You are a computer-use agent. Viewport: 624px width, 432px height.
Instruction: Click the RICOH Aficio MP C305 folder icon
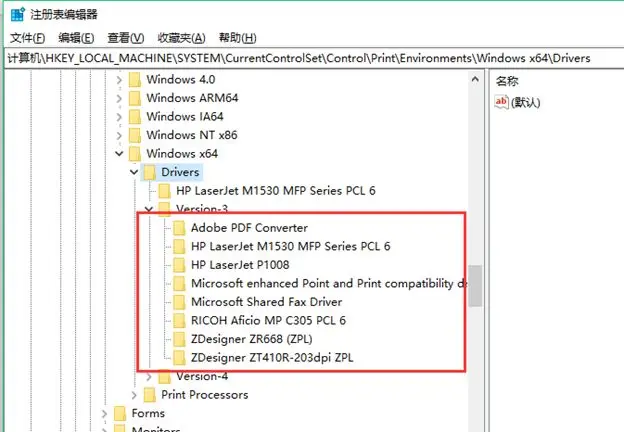click(x=178, y=320)
